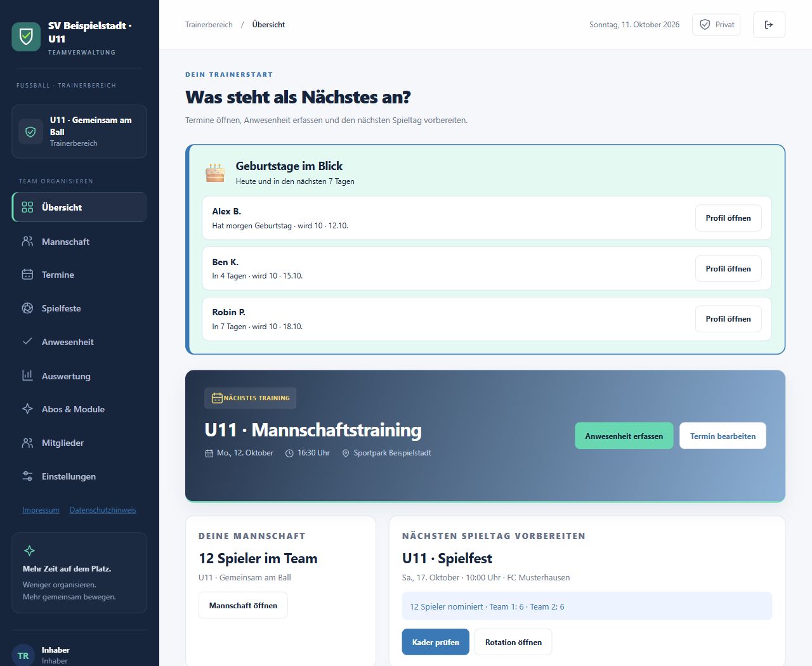This screenshot has height=666, width=812.
Task: Click the Sportpark Beispielstadt location text
Action: point(392,453)
